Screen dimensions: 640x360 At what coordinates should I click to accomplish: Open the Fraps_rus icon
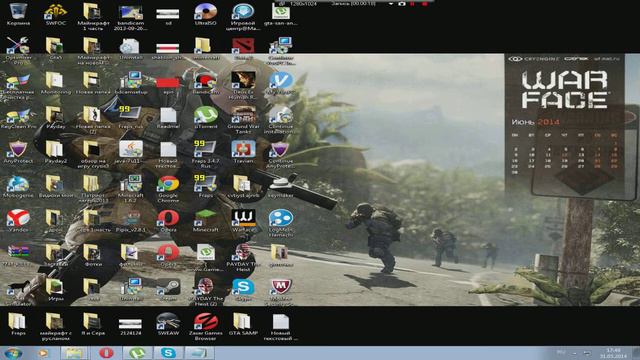click(x=131, y=117)
